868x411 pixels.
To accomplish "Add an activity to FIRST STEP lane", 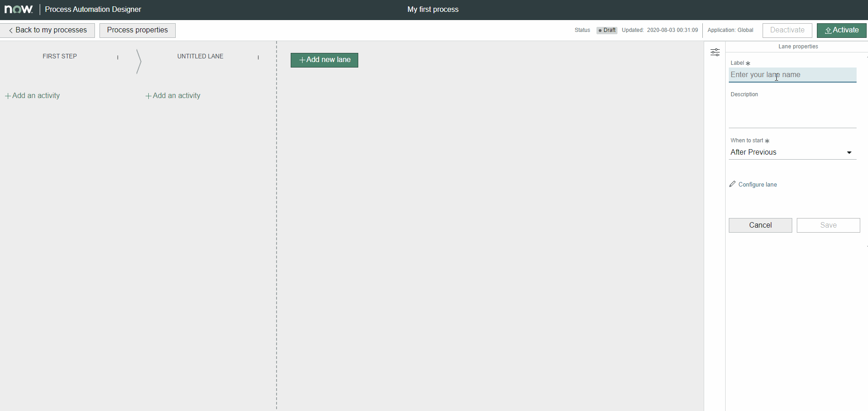I will pos(32,96).
